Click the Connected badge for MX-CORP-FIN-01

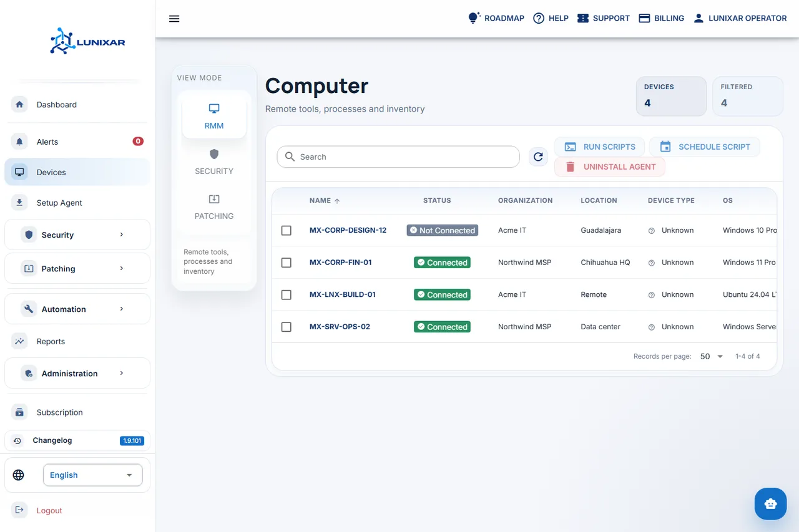tap(442, 263)
